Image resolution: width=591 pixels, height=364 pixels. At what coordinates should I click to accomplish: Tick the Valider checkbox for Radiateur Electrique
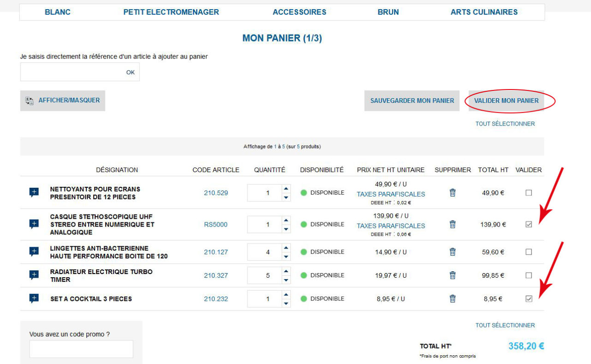pyautogui.click(x=529, y=275)
